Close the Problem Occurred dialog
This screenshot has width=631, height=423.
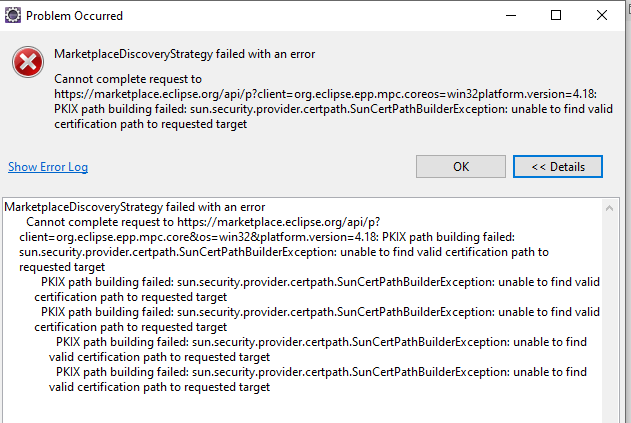(602, 15)
